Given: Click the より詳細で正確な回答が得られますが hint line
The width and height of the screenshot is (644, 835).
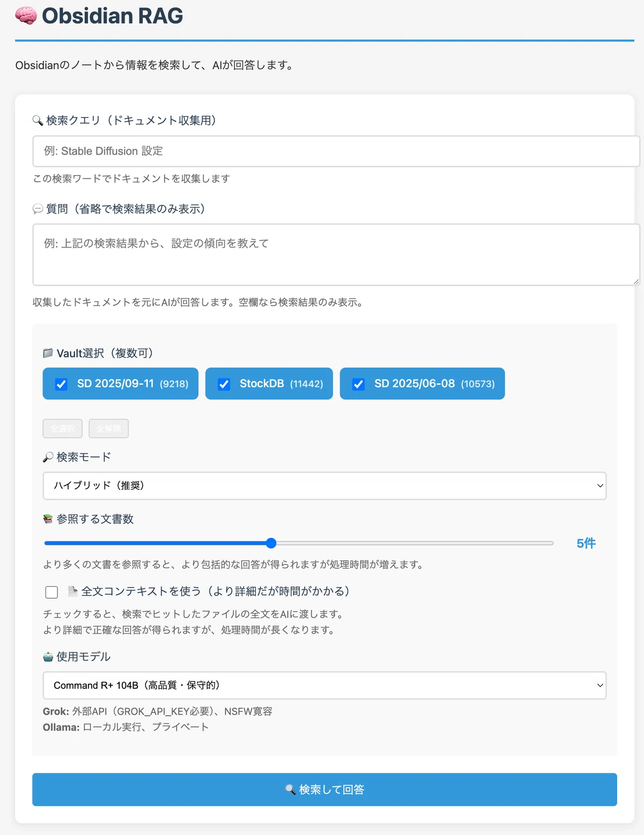Looking at the screenshot, I should 190,630.
